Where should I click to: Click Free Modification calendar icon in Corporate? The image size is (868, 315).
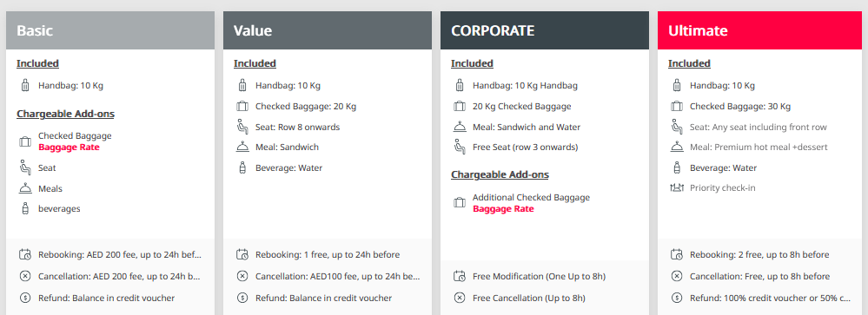pyautogui.click(x=460, y=276)
